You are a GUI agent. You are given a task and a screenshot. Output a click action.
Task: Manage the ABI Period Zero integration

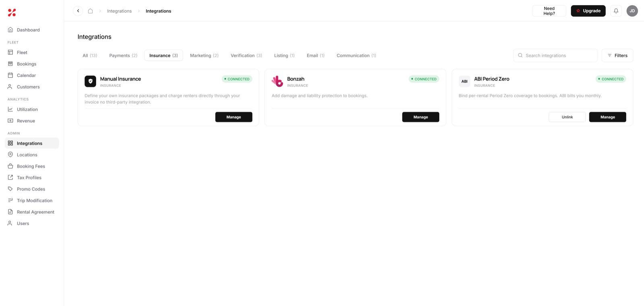607,117
